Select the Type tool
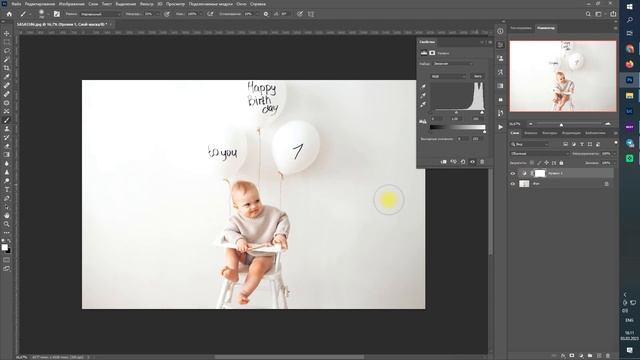The height and width of the screenshot is (360, 640). [7, 189]
